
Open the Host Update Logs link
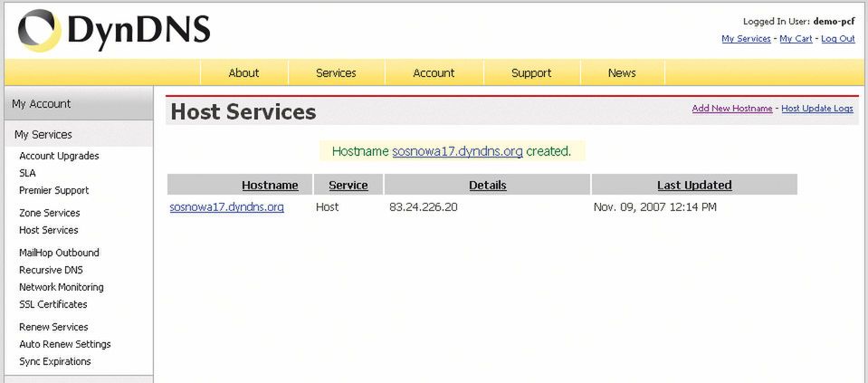click(x=816, y=109)
